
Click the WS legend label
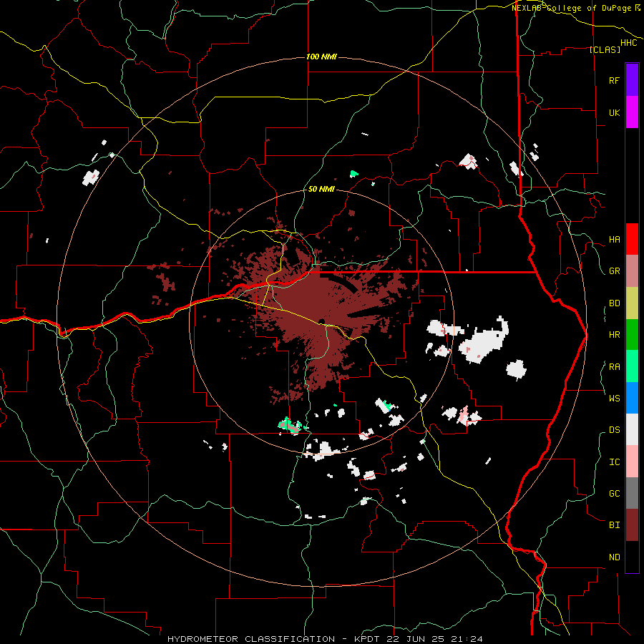point(614,398)
